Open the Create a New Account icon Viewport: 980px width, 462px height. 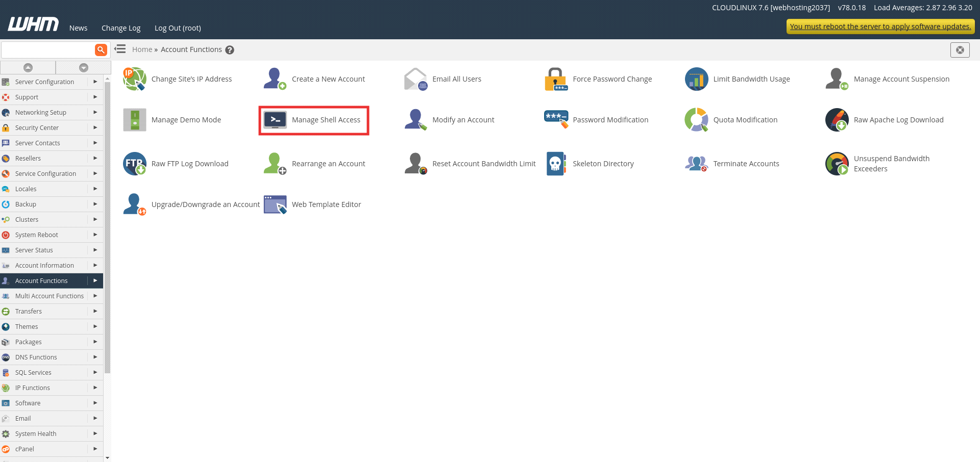pos(275,79)
